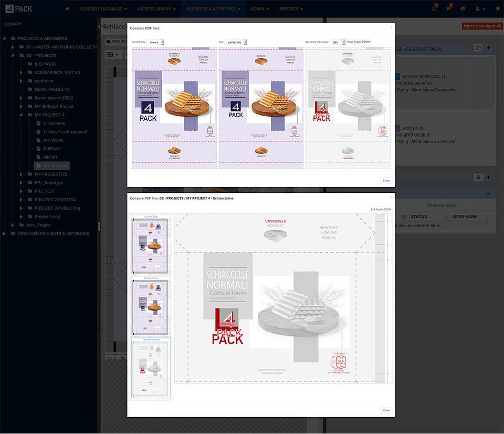504x434 pixels.
Task: Click the USER NAME column header
Action: [x=465, y=217]
